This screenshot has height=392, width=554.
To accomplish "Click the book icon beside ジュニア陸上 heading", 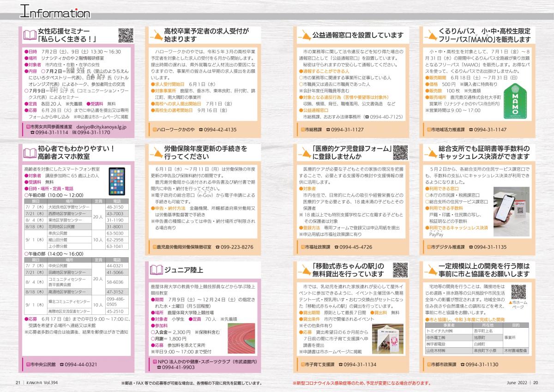I will click(157, 270).
